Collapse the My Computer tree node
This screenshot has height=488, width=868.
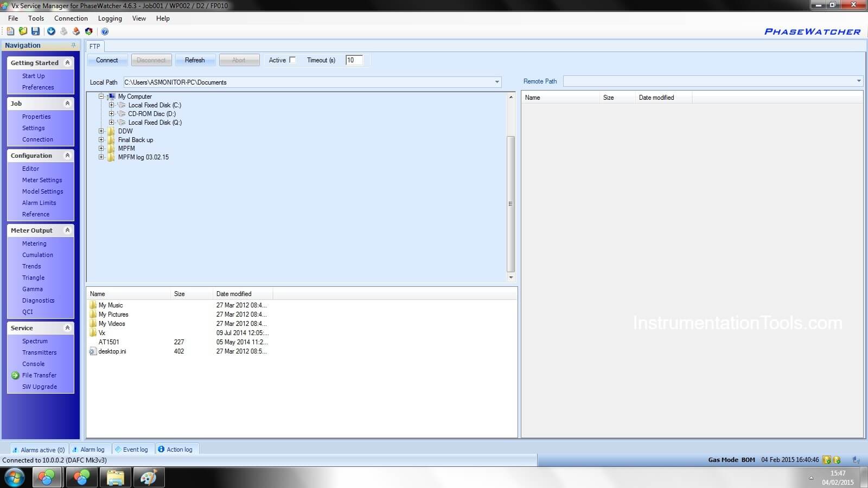[101, 97]
